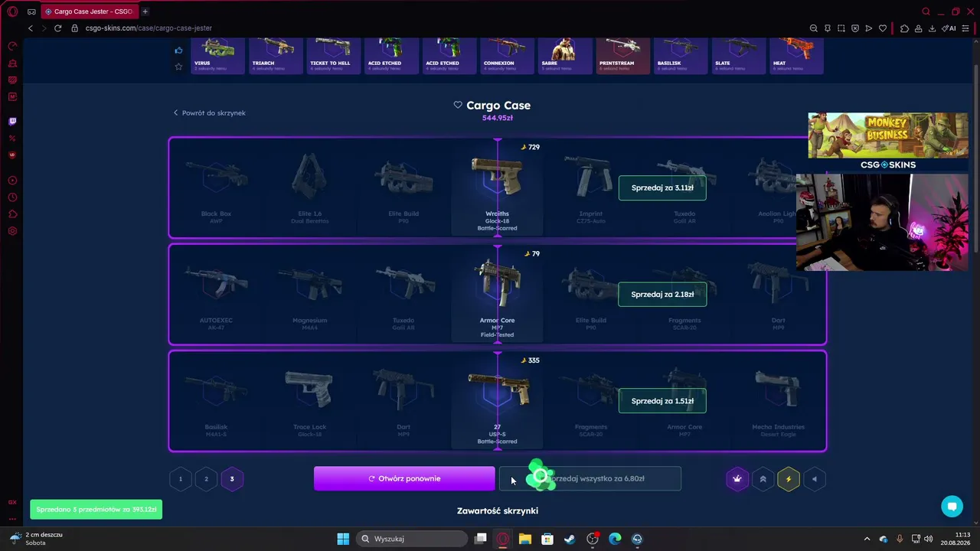980x551 pixels.
Task: Click Sprzedaj wszystko za 6.80zł
Action: (x=590, y=479)
